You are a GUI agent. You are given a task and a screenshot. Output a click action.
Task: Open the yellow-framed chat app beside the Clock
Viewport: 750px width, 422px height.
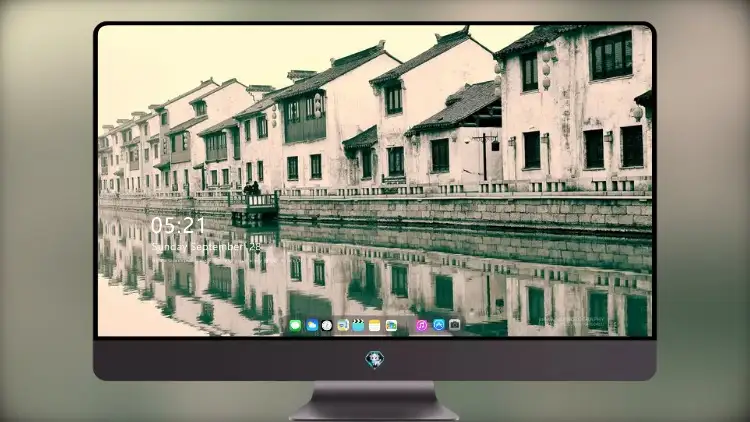[x=342, y=326]
